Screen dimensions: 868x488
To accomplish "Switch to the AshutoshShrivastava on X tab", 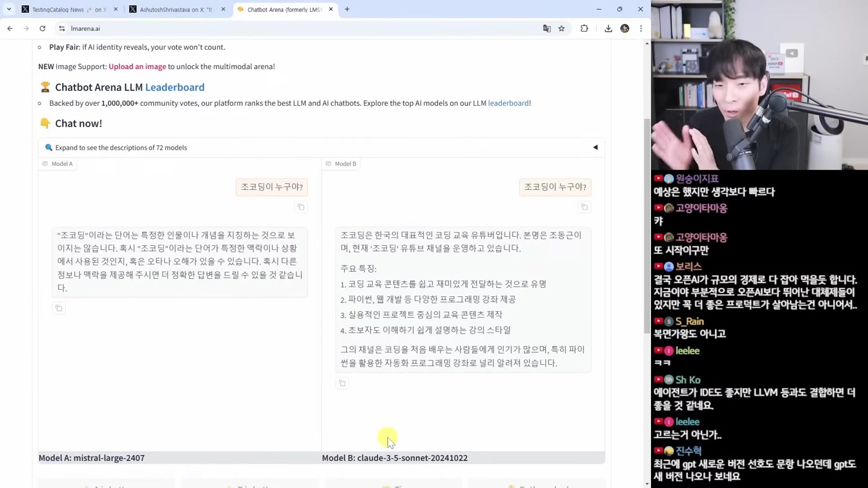I will [x=178, y=10].
